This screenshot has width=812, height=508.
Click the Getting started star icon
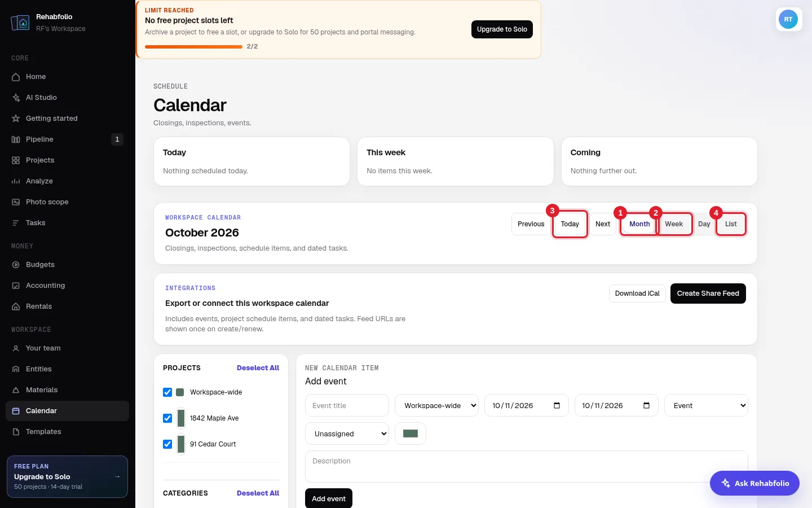click(16, 119)
